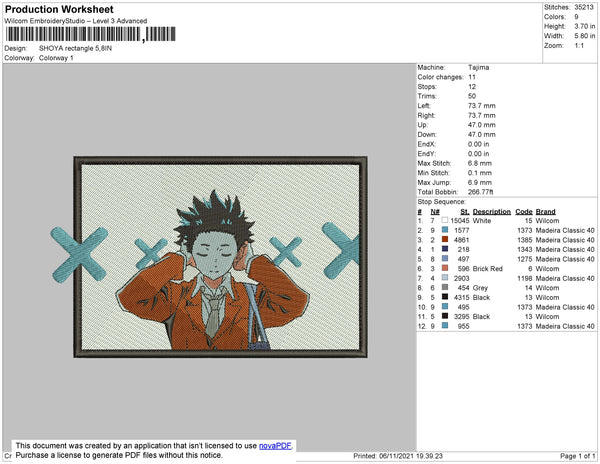
Task: Select teal swatch in stop row 10
Action: pos(445,306)
